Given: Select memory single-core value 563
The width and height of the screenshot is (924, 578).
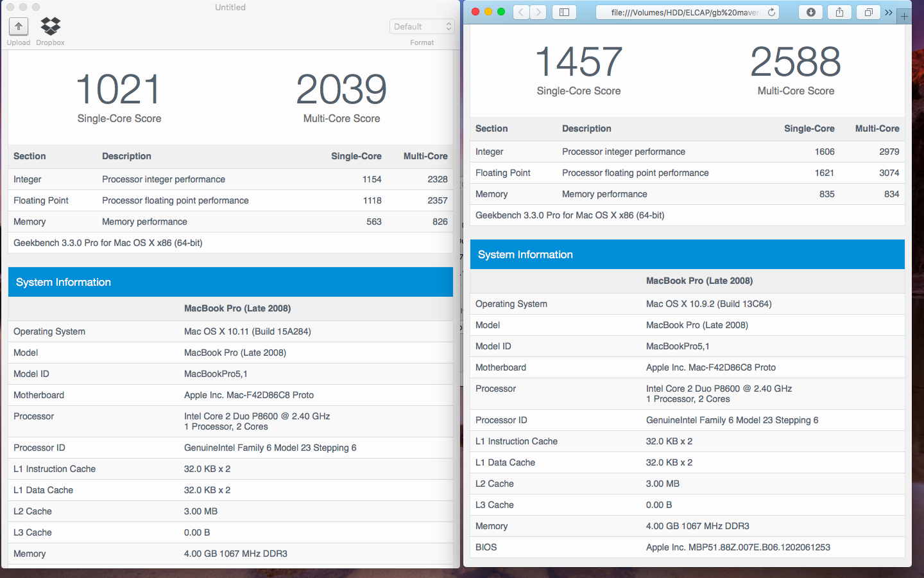Looking at the screenshot, I should click(374, 222).
